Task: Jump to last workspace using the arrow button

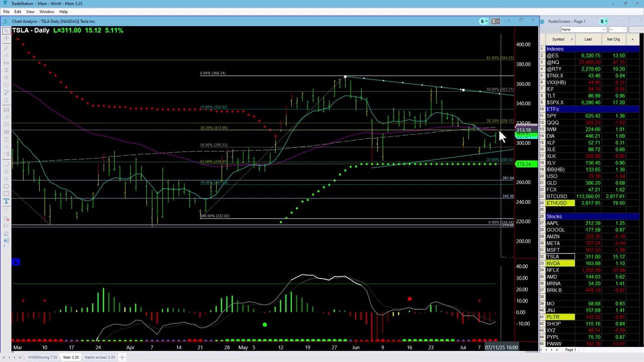Action: tap(20, 357)
